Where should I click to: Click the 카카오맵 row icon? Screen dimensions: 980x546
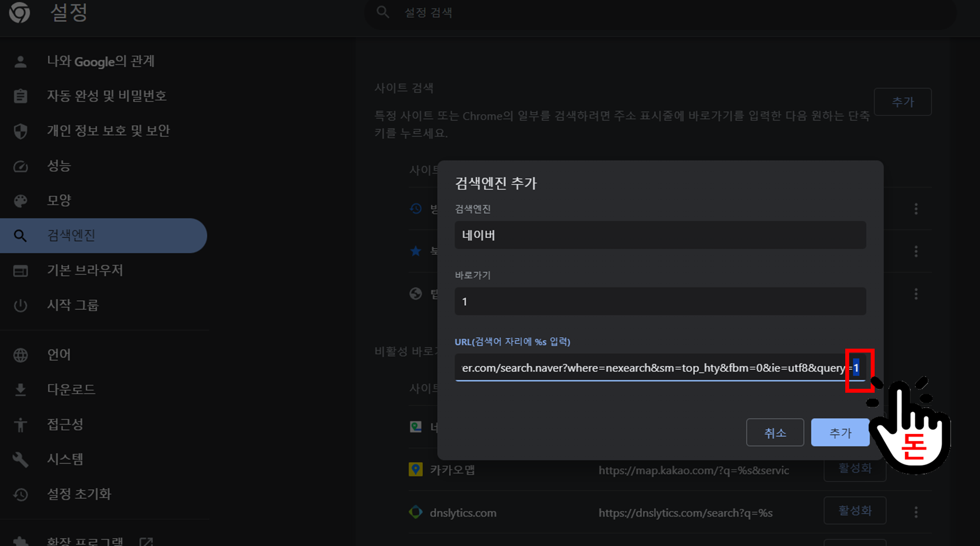[416, 470]
